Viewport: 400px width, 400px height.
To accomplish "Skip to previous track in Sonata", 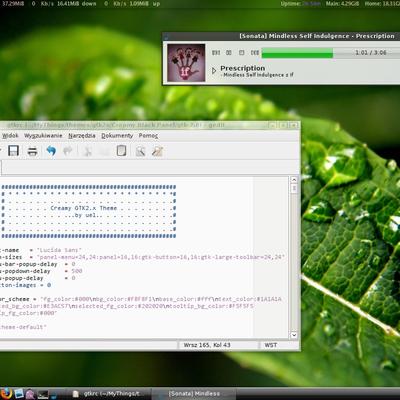I will pos(216,53).
